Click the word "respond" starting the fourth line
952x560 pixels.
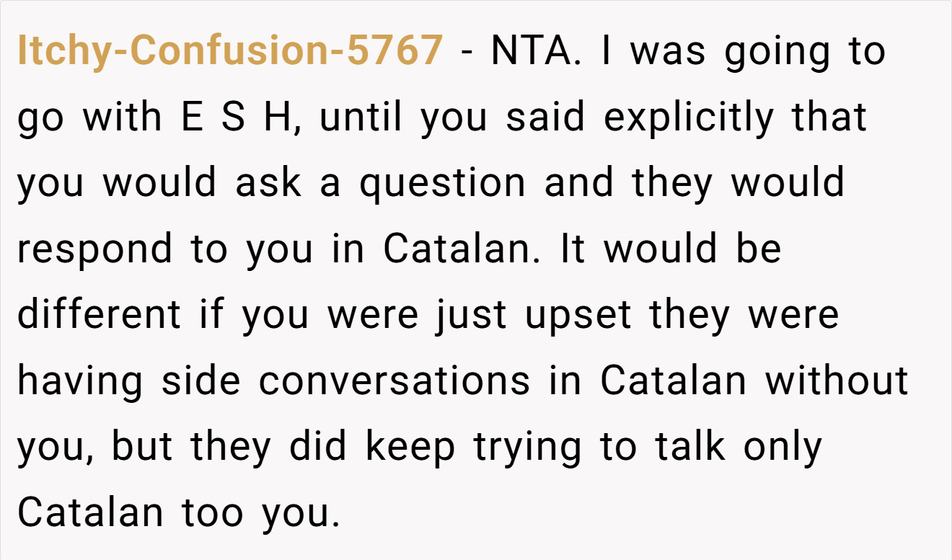click(x=94, y=249)
